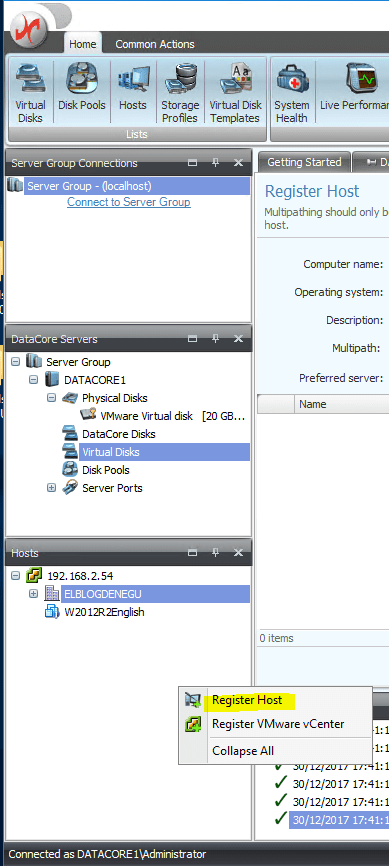Select the Home ribbon tab

tap(82, 44)
